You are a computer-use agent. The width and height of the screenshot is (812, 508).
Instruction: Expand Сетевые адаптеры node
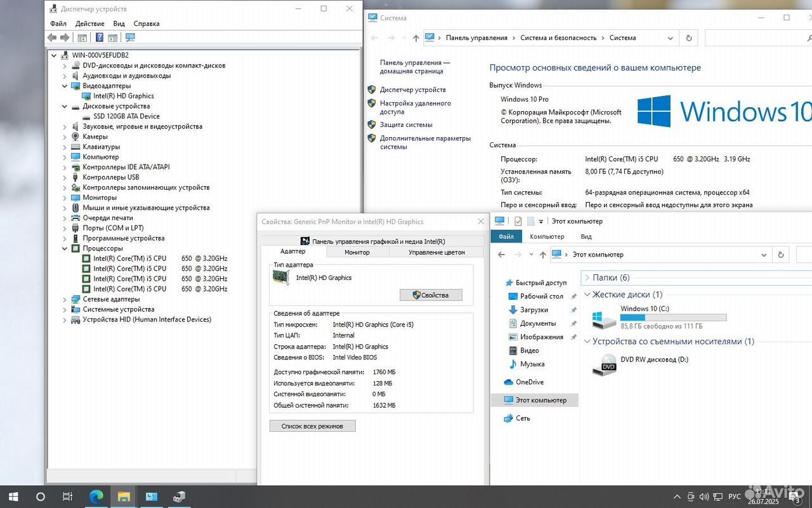click(65, 299)
